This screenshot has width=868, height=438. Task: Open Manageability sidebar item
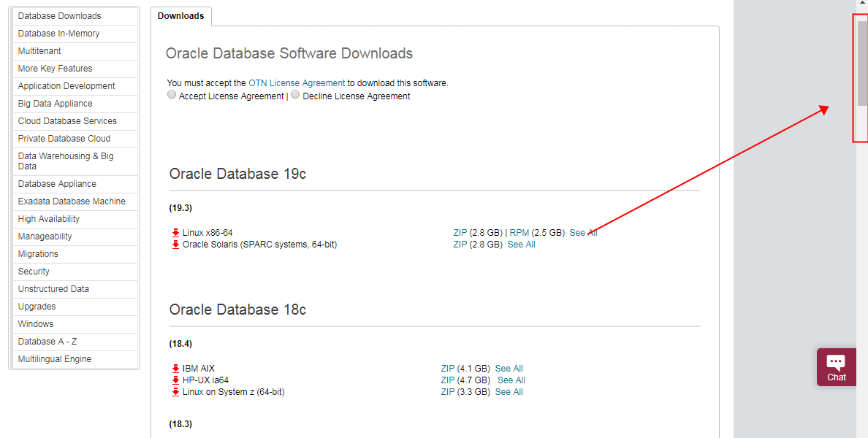75,237
